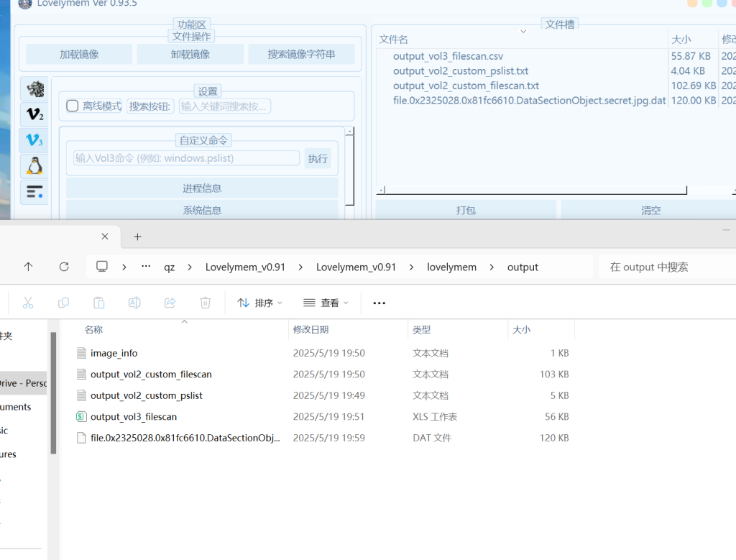Click the Explorer up-arrow navigation icon

tap(28, 267)
